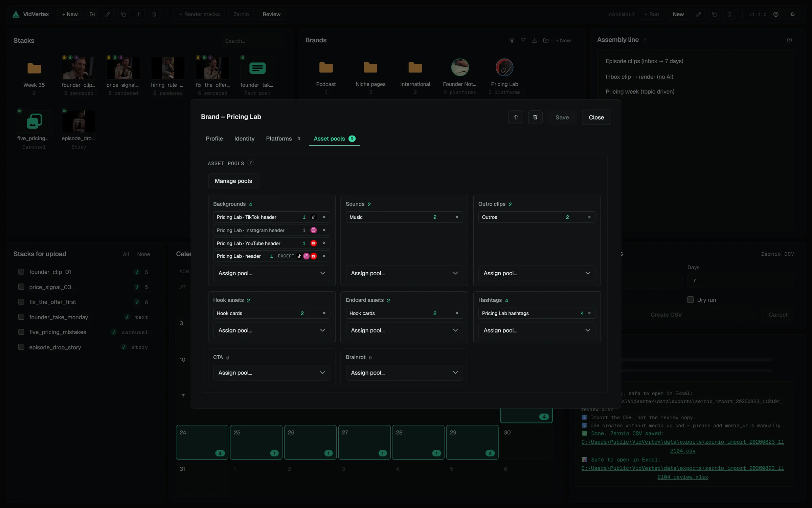Viewport: 812px width, 508px height.
Task: Open settings gear in the top-right corner
Action: tap(793, 14)
